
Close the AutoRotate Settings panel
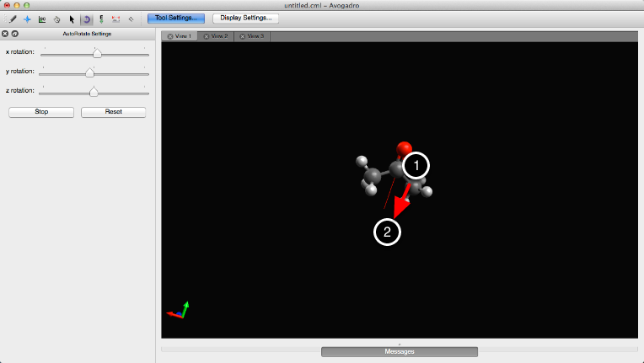click(x=5, y=34)
